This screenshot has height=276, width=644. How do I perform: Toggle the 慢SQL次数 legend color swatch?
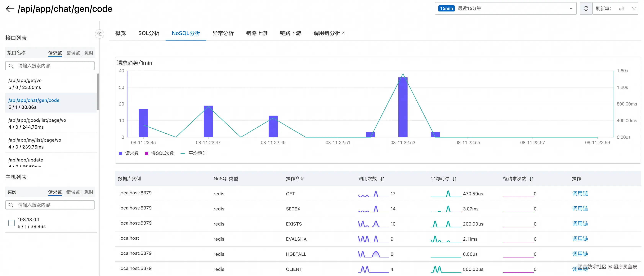coord(147,153)
